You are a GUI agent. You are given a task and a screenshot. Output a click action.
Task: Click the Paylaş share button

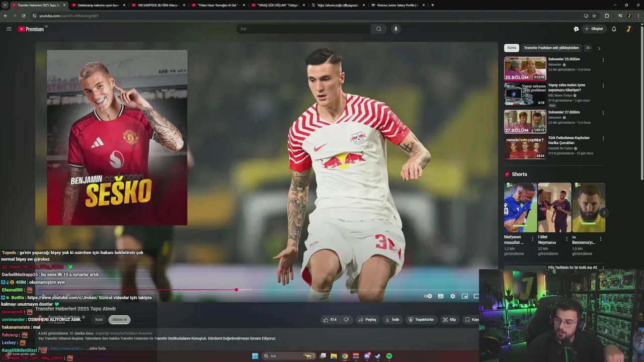pos(367,319)
